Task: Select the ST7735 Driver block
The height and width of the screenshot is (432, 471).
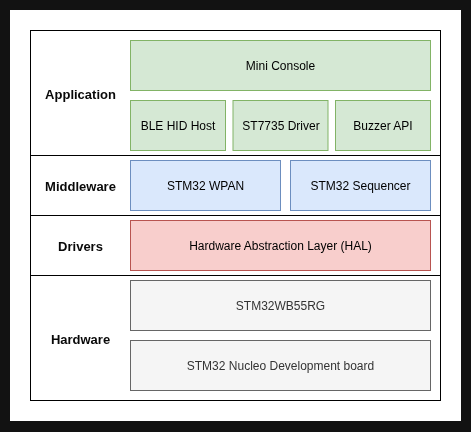Action: point(280,125)
